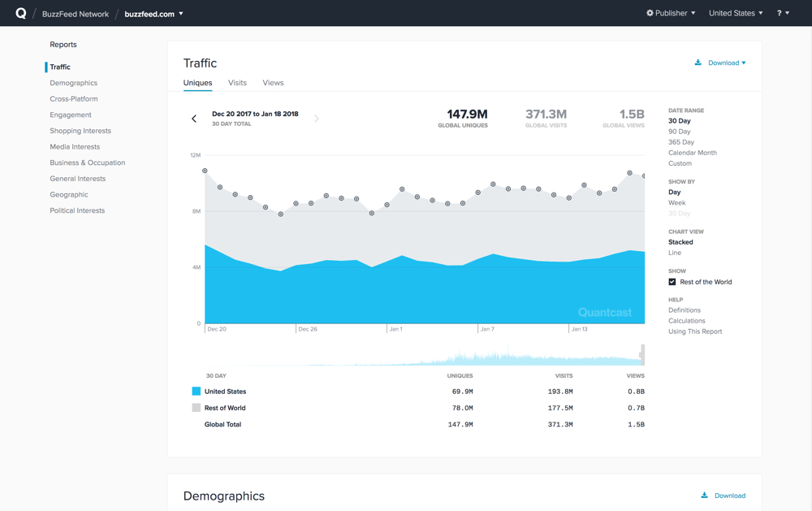
Task: Click the Rest of World uniques 78.0M
Action: (x=463, y=409)
